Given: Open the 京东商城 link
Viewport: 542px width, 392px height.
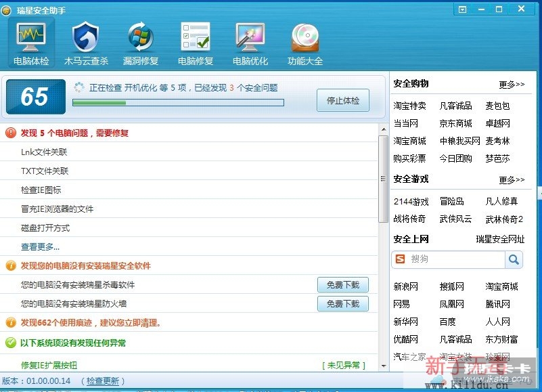Looking at the screenshot, I should [455, 123].
